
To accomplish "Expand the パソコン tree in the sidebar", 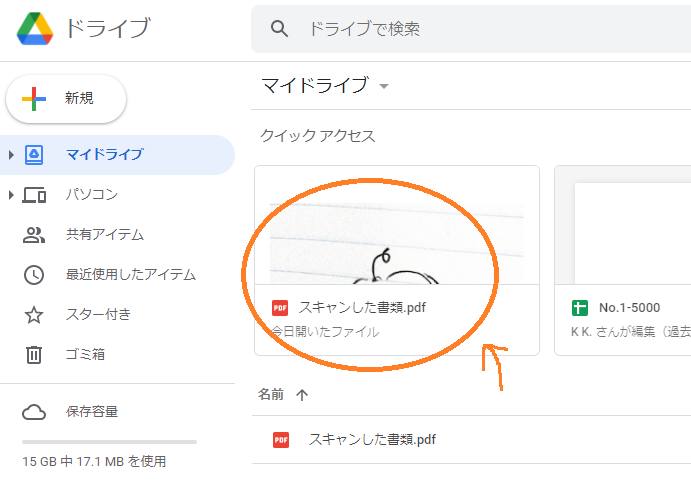I will tap(11, 195).
